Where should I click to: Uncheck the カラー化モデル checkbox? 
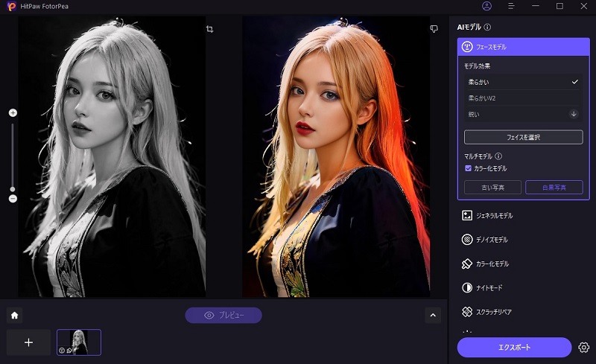click(468, 169)
